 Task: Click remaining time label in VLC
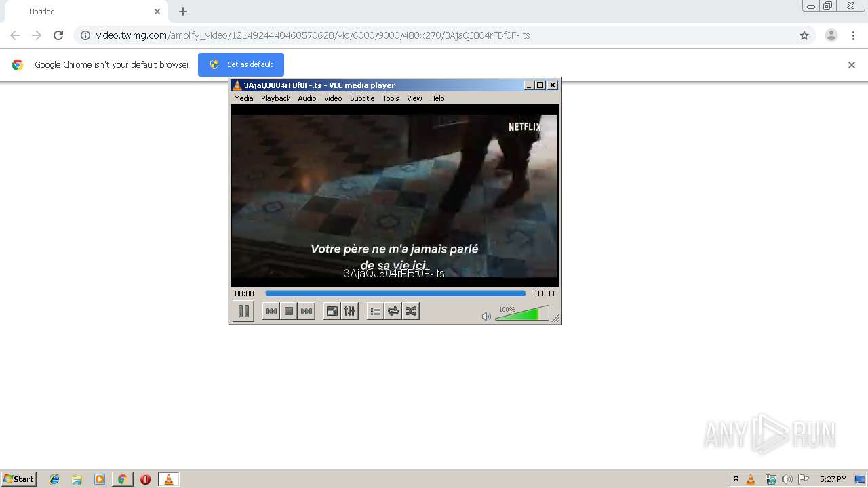(x=545, y=293)
